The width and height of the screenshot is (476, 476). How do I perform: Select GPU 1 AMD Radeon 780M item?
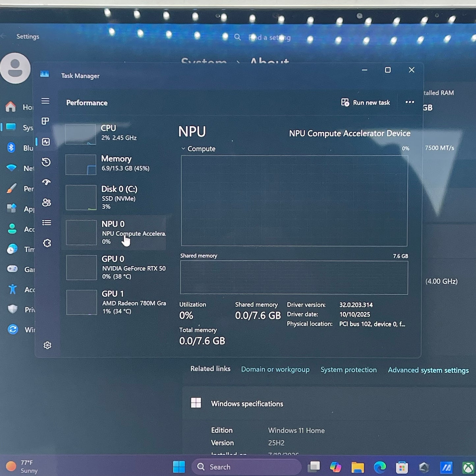[x=115, y=302]
